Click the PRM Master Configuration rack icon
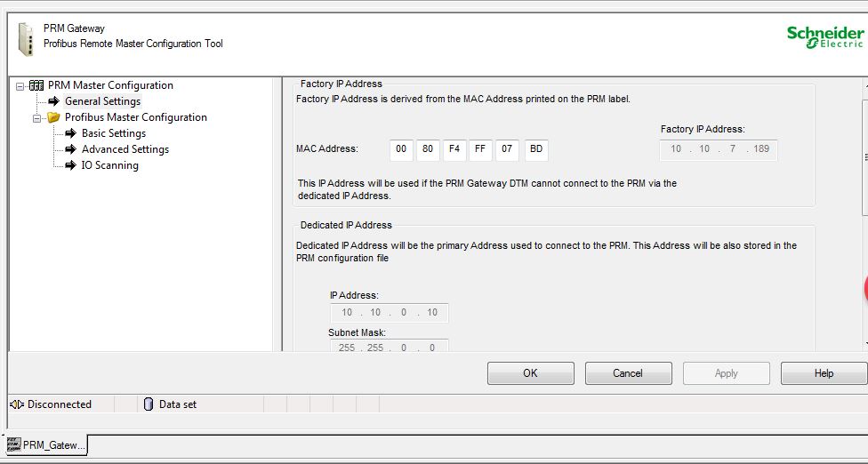The width and height of the screenshot is (868, 464). pyautogui.click(x=36, y=85)
